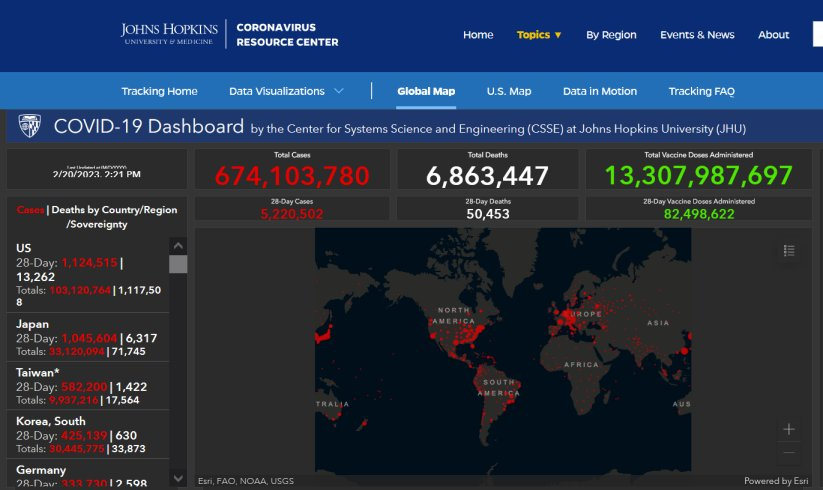Click the last updated timestamp 2:21 PM
This screenshot has height=490, width=823.
(x=97, y=174)
